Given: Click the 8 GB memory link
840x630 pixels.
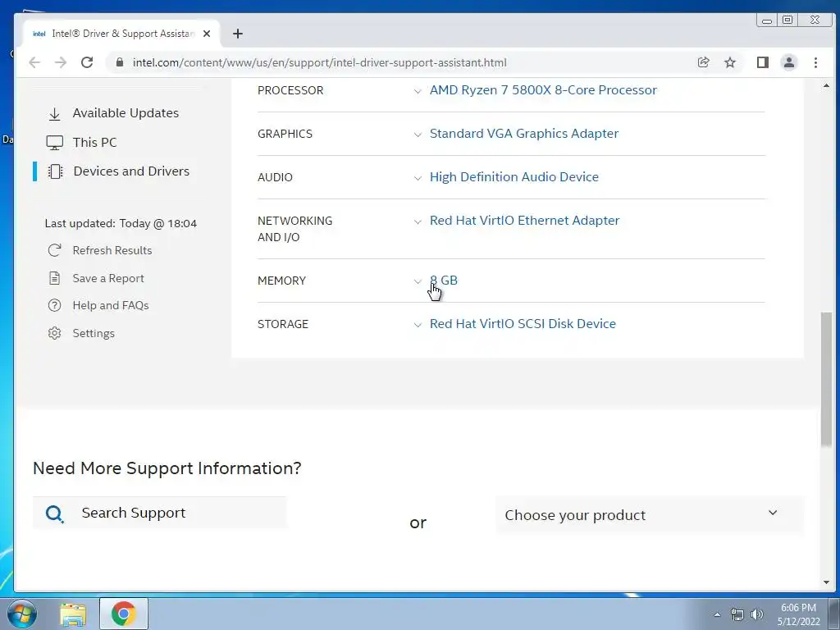Looking at the screenshot, I should [444, 281].
